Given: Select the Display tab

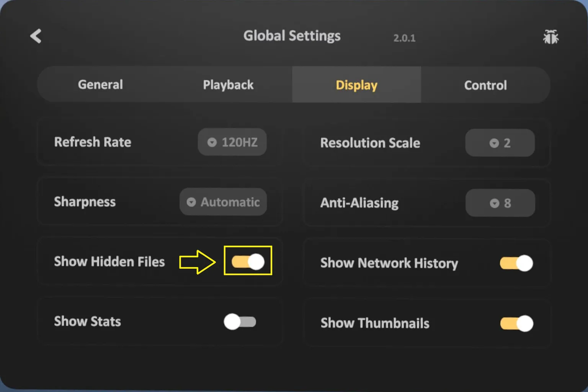Looking at the screenshot, I should (356, 85).
